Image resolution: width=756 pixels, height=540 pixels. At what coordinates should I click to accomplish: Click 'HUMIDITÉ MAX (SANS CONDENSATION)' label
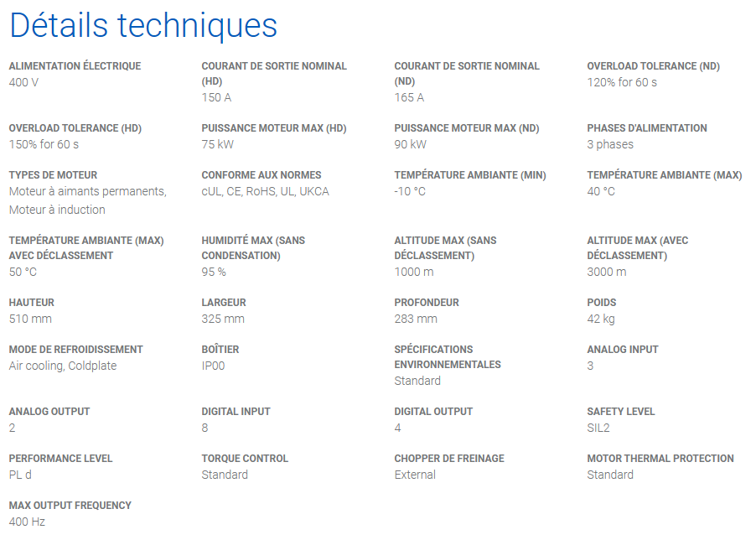click(x=253, y=248)
